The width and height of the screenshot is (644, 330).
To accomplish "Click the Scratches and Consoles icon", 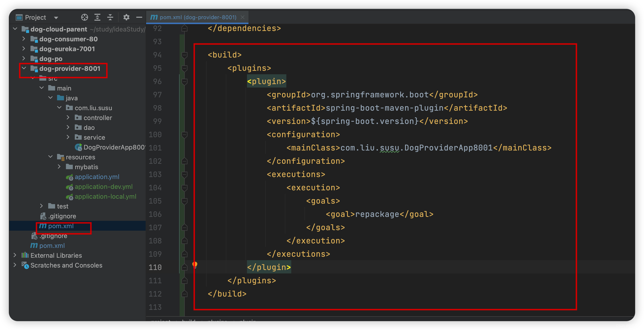I will (x=25, y=265).
